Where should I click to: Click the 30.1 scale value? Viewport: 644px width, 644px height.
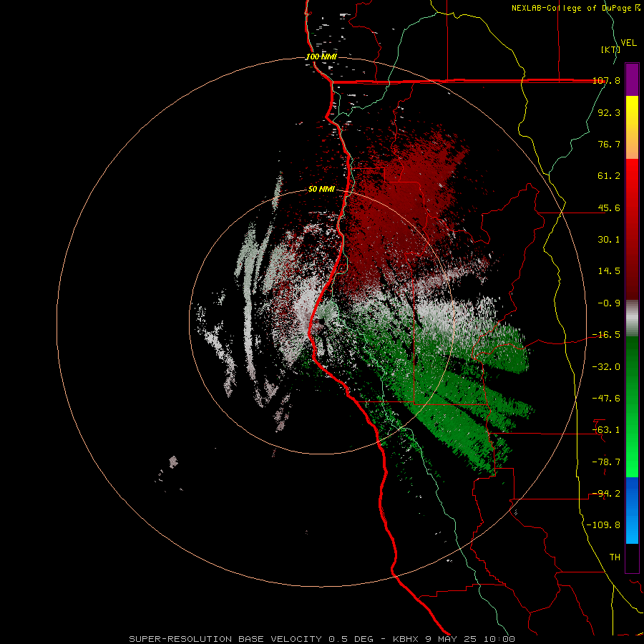tap(609, 240)
